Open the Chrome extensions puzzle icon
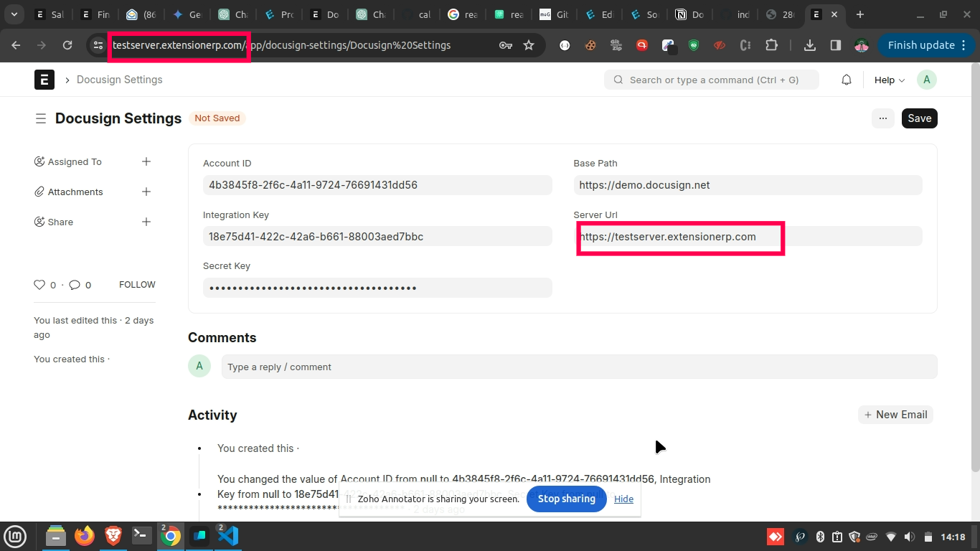This screenshot has width=980, height=551. pos(771,45)
